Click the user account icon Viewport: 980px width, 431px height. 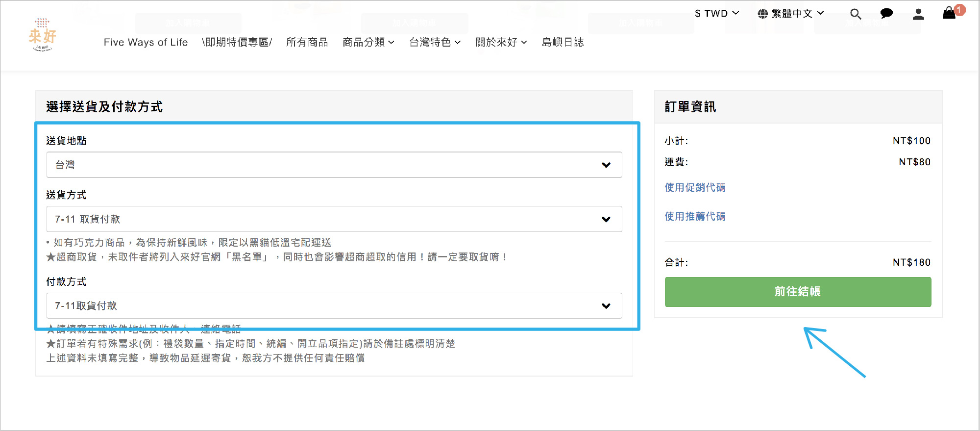[918, 14]
